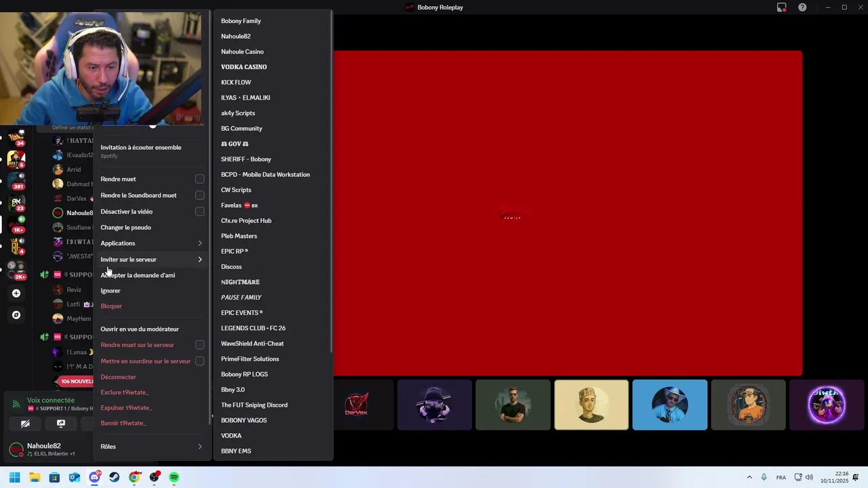Click the share screen icon in voice panel
This screenshot has width=868, height=488.
(x=60, y=424)
